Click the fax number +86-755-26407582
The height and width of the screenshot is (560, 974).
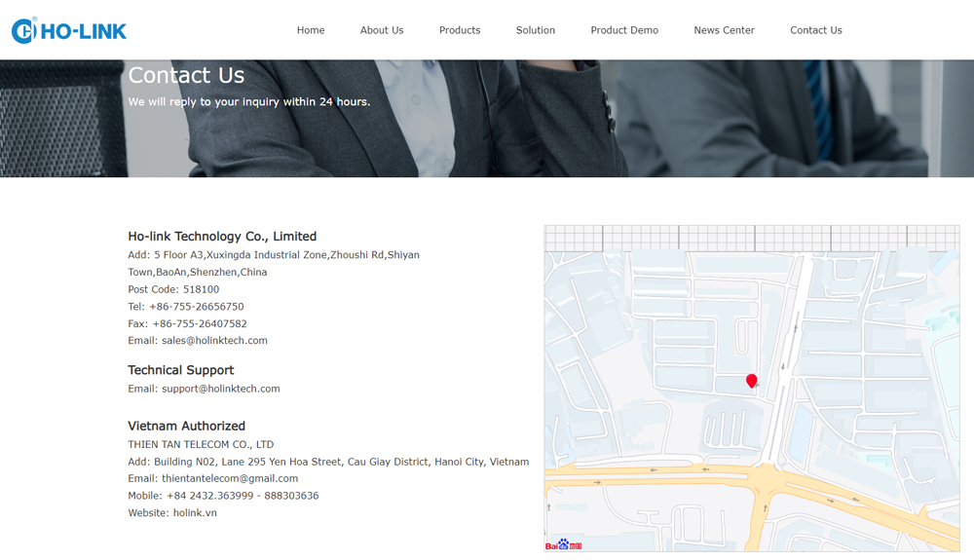(199, 323)
